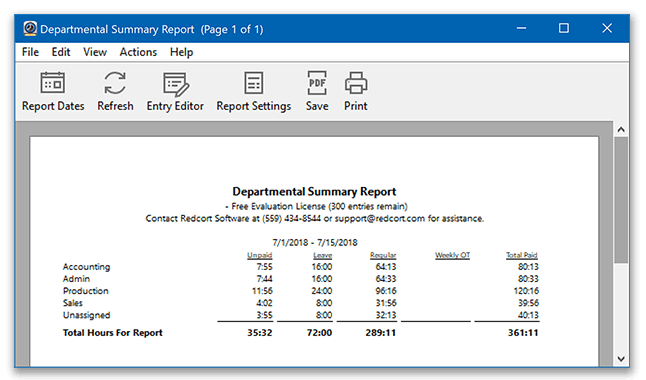
Task: Open the Entry Editor tool
Action: [175, 91]
